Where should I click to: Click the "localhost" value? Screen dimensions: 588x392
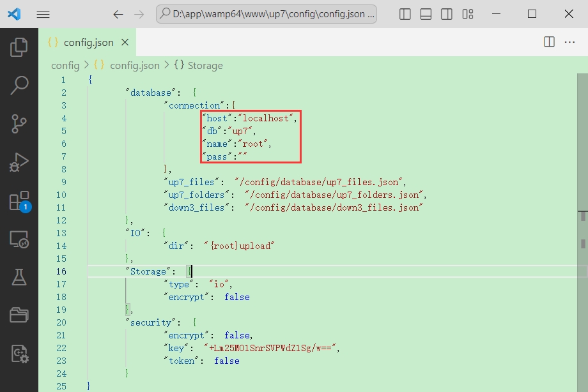click(x=265, y=118)
